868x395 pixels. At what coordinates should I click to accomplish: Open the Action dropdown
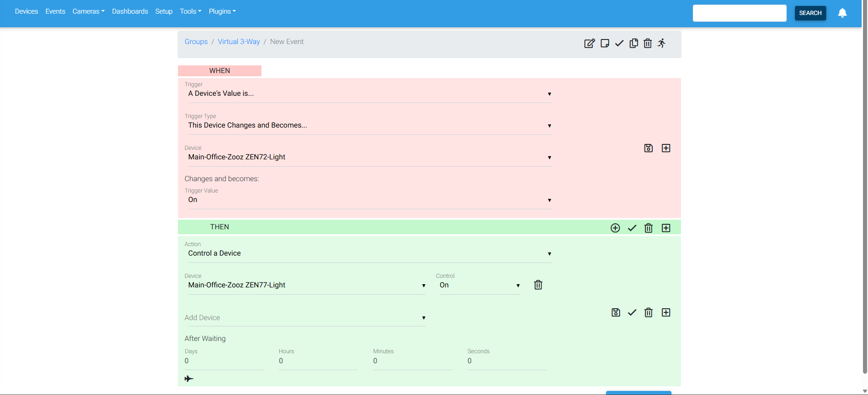[x=370, y=253]
